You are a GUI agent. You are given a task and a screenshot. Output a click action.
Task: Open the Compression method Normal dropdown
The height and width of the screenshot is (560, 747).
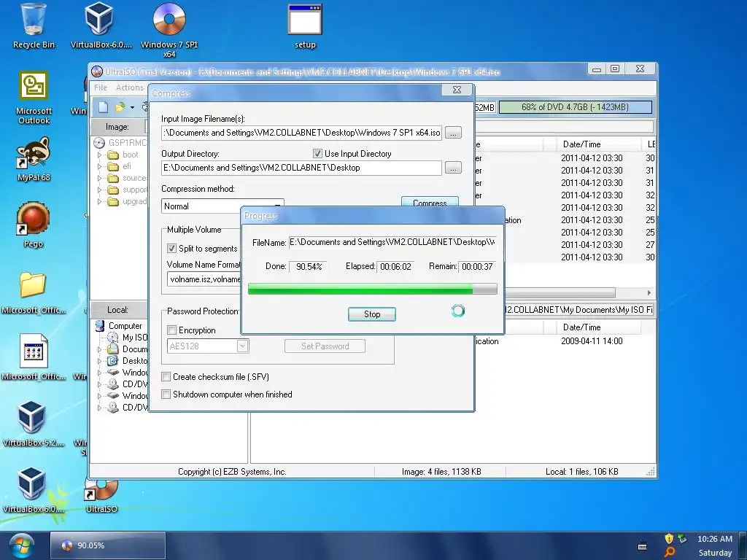coord(222,206)
